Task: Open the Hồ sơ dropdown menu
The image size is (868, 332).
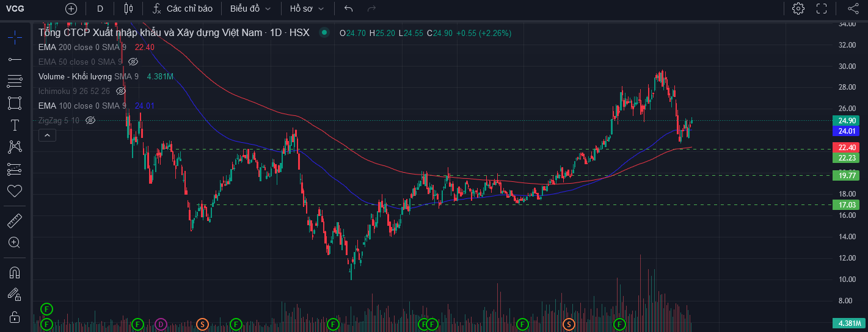Action: (307, 9)
